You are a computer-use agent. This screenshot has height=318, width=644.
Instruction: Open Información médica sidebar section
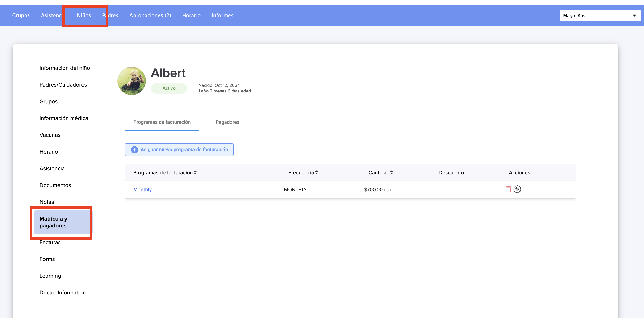(64, 118)
